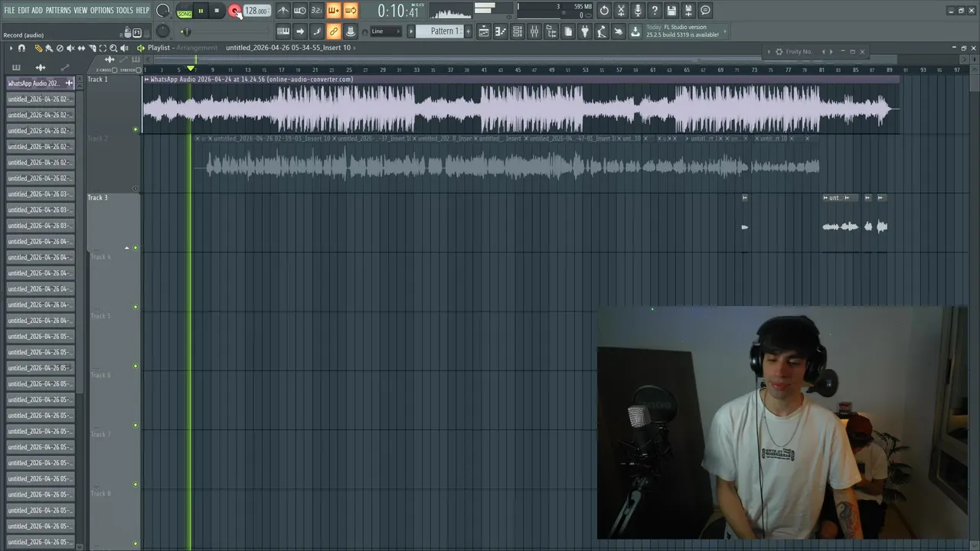This screenshot has height=551, width=980.
Task: Toggle the magnet snap icon in playlist
Action: coord(21,47)
